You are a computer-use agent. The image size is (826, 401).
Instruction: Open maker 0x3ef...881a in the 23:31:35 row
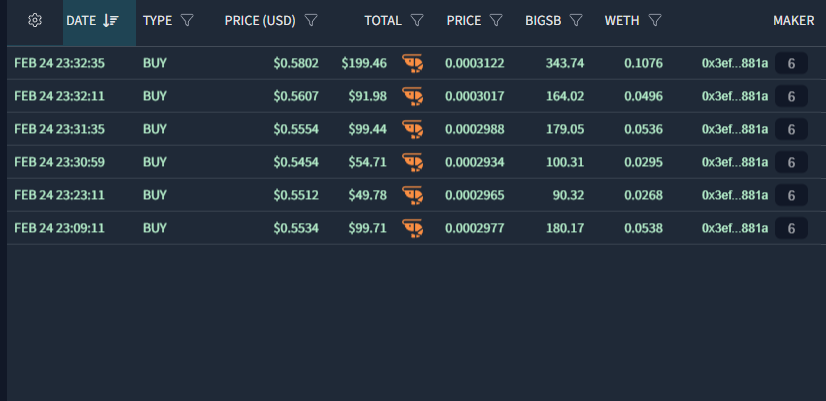coord(735,130)
